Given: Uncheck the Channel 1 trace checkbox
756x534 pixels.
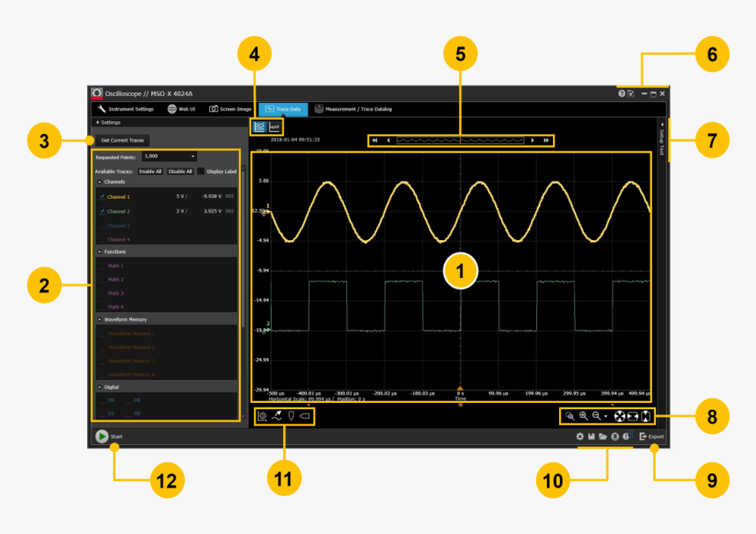Looking at the screenshot, I should coord(102,197).
